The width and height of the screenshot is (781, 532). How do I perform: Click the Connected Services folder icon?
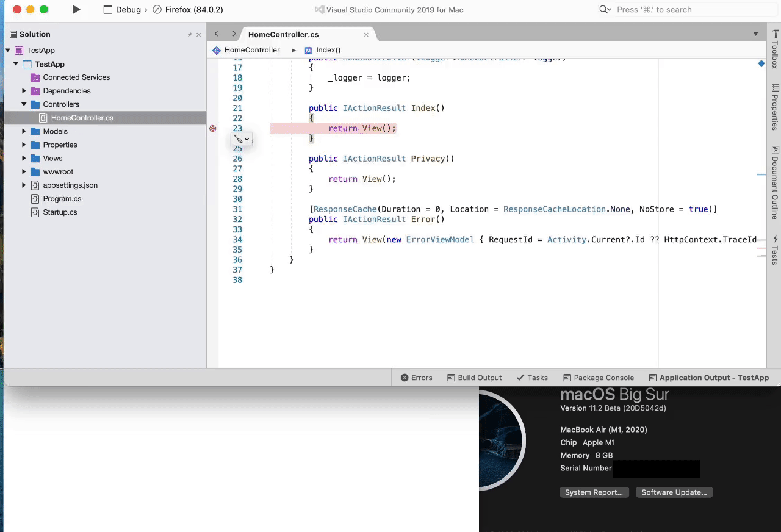35,77
